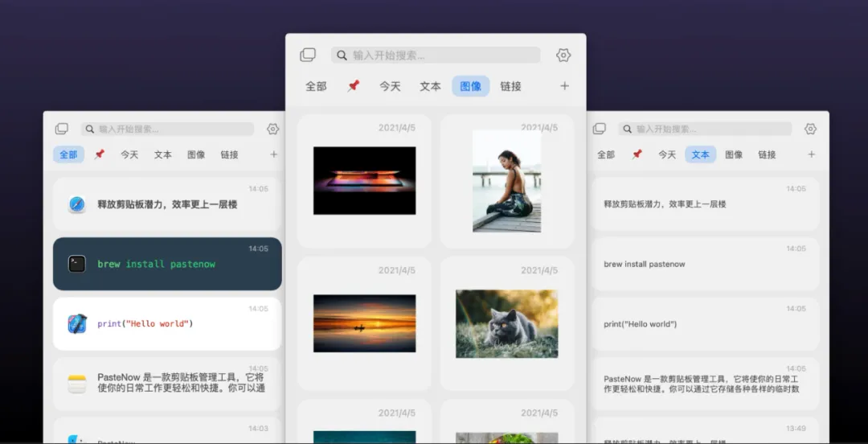868x444 pixels.
Task: Select the PasteNow 是一款剪贴板管理工具 item in the right window
Action: tap(705, 384)
